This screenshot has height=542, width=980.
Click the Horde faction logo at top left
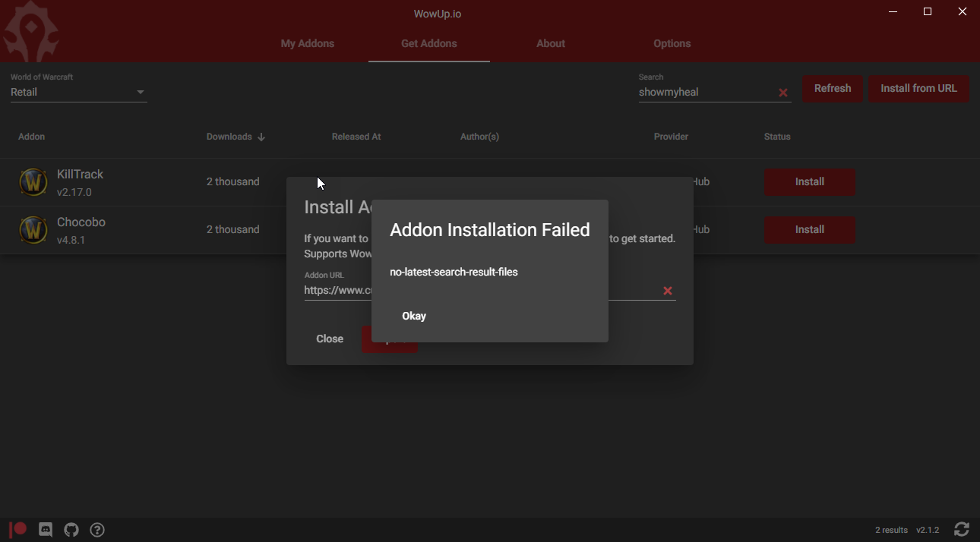(30, 30)
